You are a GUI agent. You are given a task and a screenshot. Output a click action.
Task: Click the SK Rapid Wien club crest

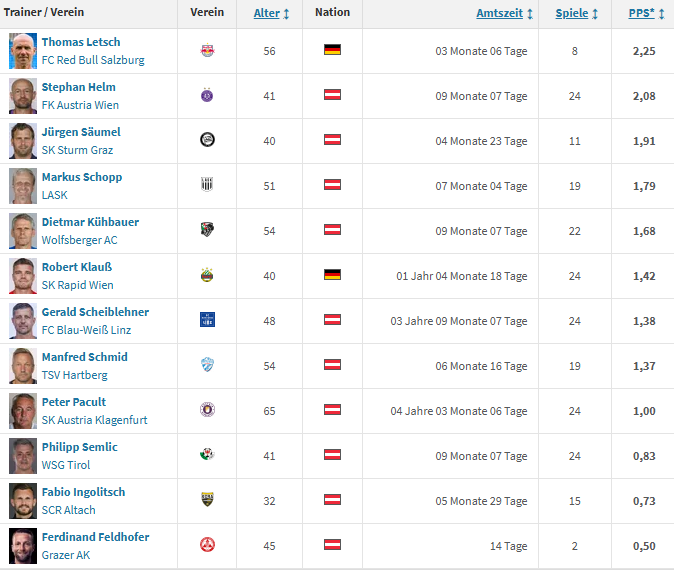[x=207, y=275]
